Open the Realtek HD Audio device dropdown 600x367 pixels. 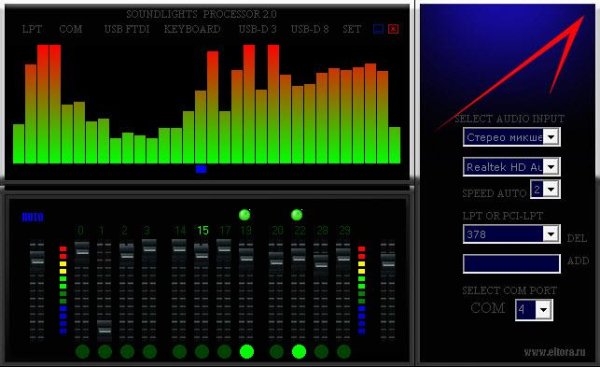coord(551,166)
